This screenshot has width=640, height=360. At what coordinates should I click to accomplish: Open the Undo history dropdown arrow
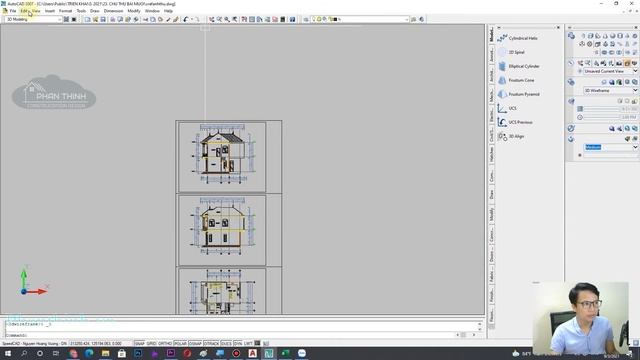click(x=191, y=19)
